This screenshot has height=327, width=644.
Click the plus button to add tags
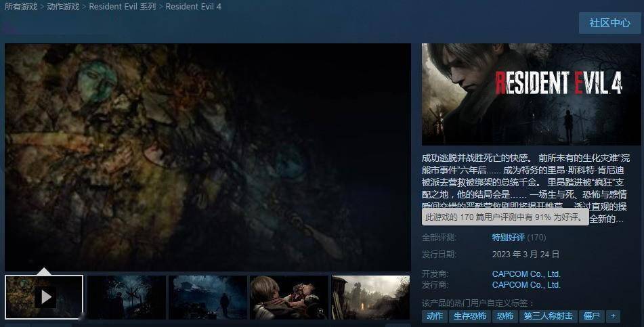[x=614, y=316]
